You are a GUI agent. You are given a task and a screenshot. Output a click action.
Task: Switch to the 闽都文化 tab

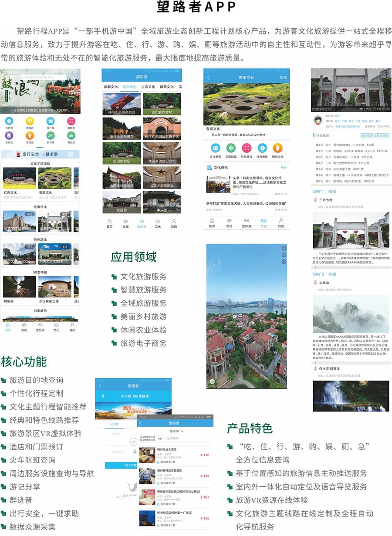pyautogui.click(x=111, y=87)
